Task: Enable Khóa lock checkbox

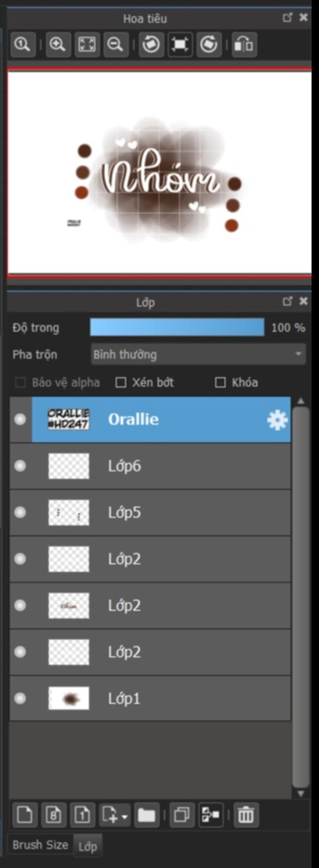Action: 220,382
